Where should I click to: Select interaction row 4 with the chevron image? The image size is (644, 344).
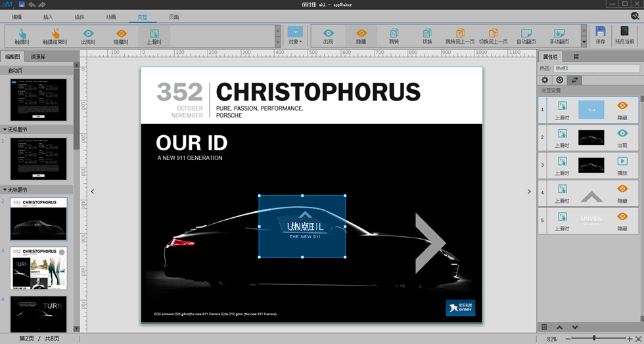588,193
